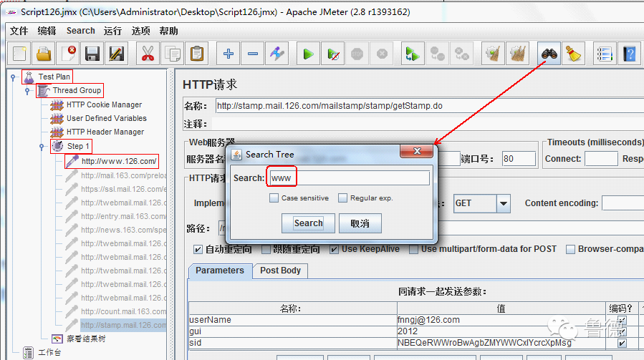Expand all nodes with plus icon
The height and width of the screenshot is (360, 644).
click(x=229, y=54)
